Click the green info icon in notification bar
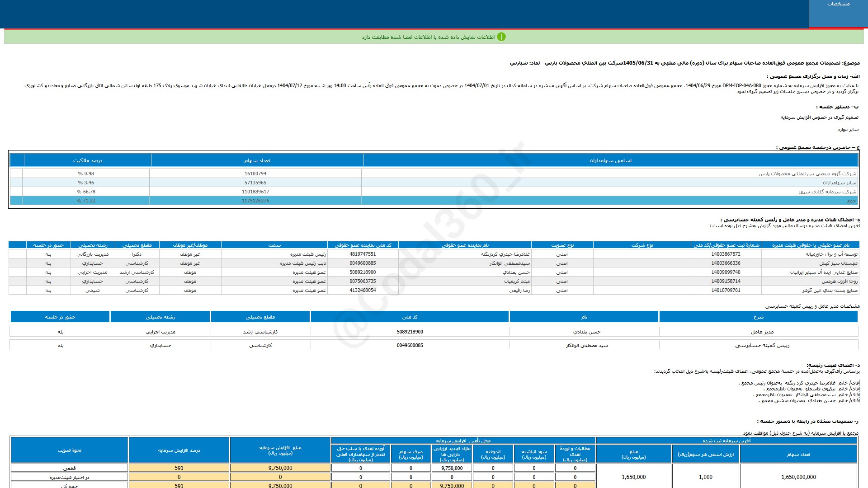The height and width of the screenshot is (488, 868). pyautogui.click(x=501, y=37)
